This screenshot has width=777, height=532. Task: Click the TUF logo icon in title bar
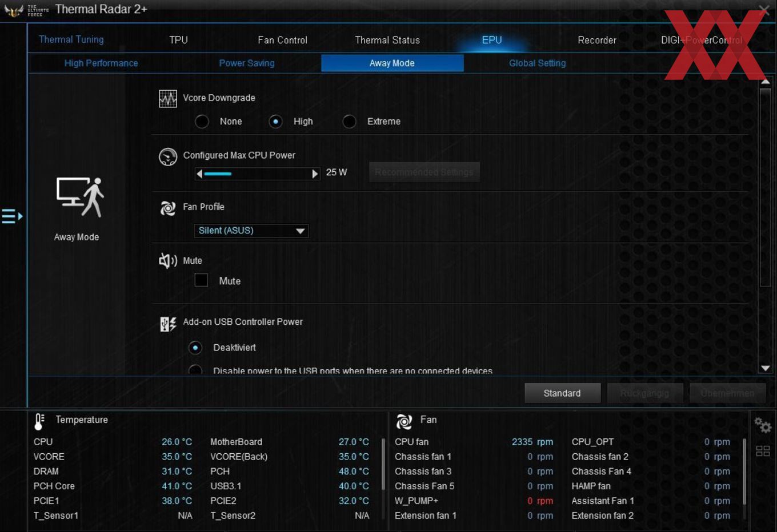point(14,10)
